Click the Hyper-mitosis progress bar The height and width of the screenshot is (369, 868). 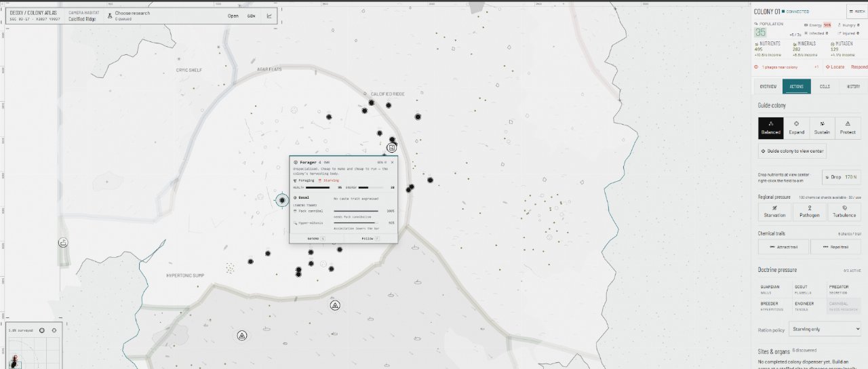[356, 222]
